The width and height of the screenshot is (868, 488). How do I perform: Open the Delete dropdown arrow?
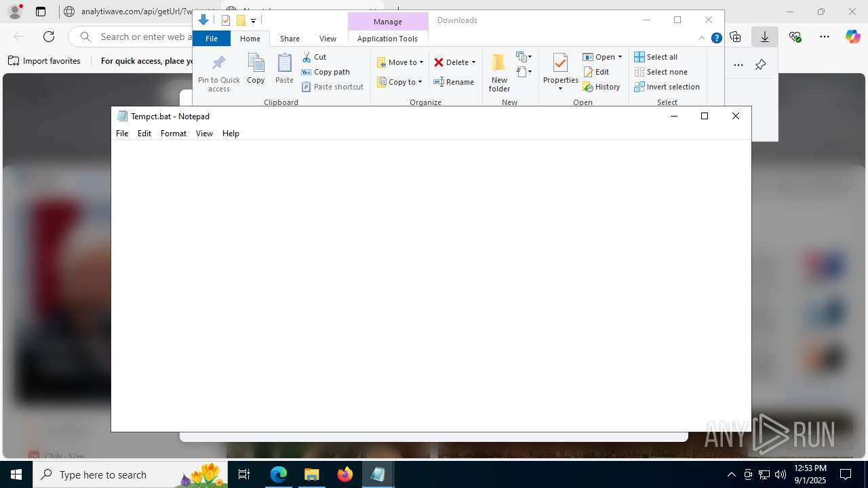[x=473, y=62]
